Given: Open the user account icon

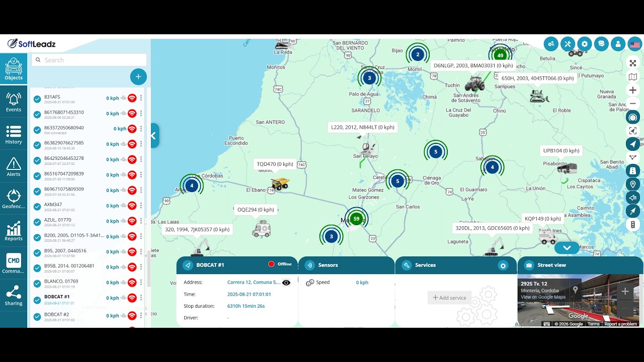Looking at the screenshot, I should (618, 44).
